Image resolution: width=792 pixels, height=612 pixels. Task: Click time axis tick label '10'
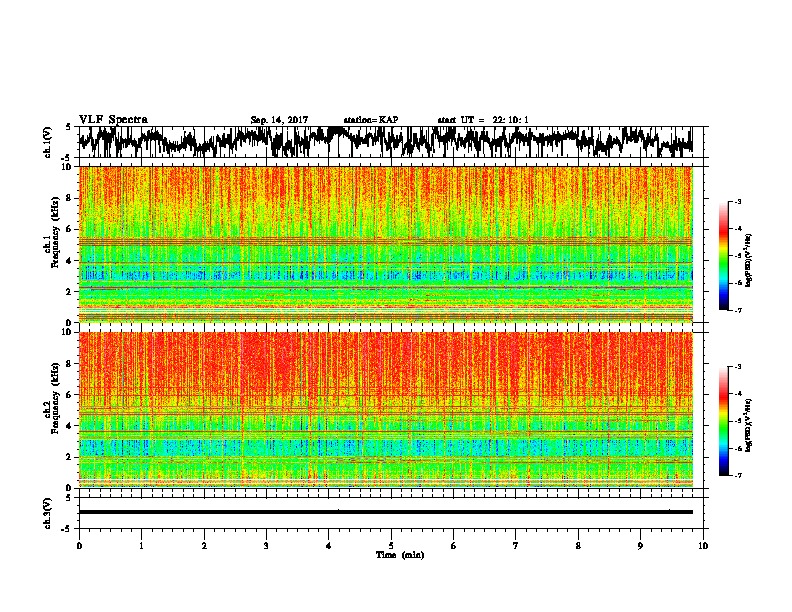pyautogui.click(x=703, y=546)
